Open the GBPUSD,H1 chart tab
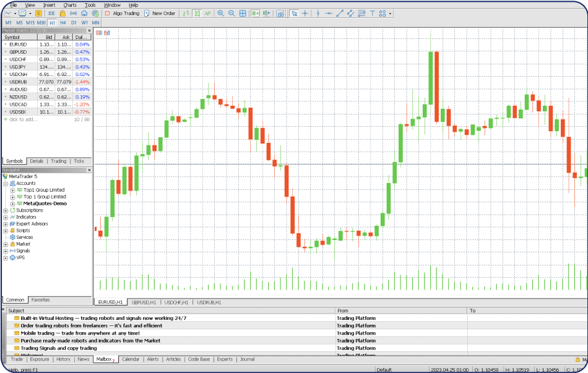This screenshot has height=373, width=588. pos(144,302)
